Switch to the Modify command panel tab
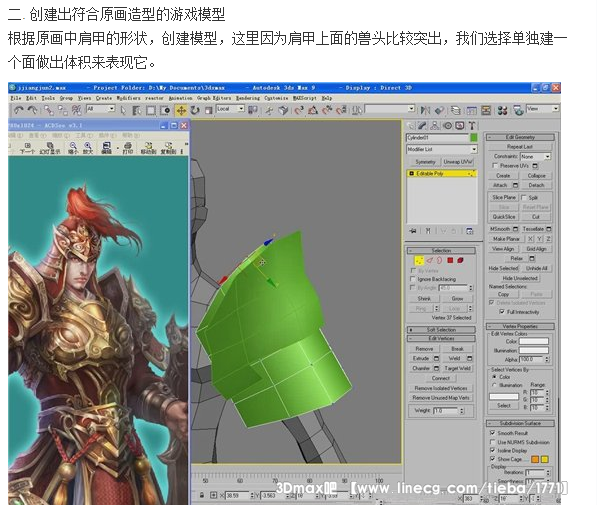This screenshot has width=597, height=505. pyautogui.click(x=423, y=125)
